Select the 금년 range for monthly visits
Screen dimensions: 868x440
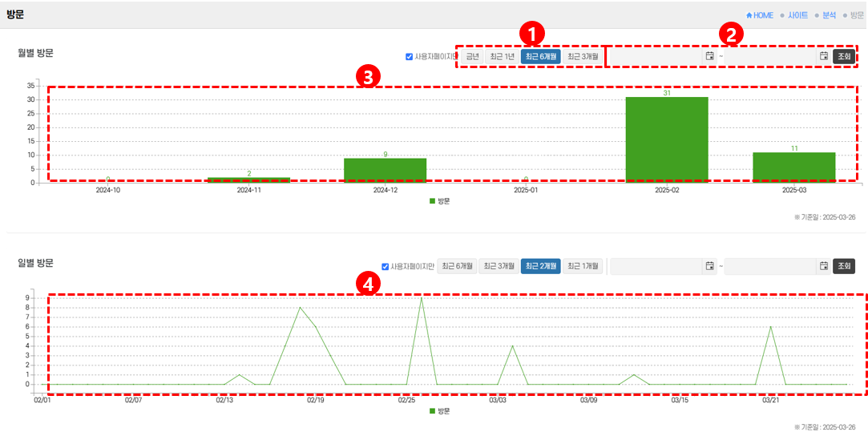coord(472,57)
